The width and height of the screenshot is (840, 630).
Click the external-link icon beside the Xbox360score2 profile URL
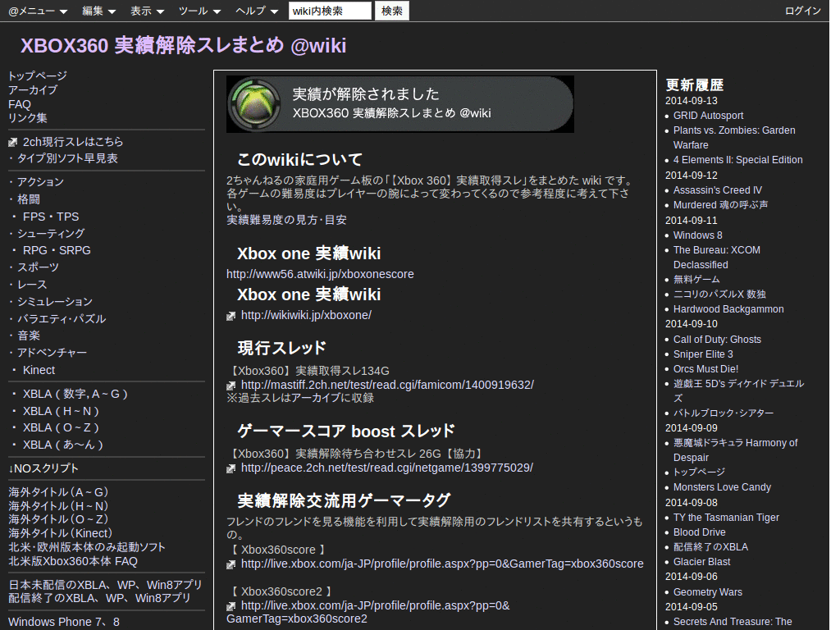(231, 605)
